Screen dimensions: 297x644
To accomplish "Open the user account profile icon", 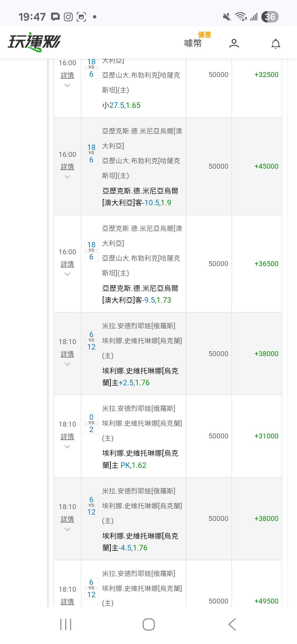I will click(234, 43).
